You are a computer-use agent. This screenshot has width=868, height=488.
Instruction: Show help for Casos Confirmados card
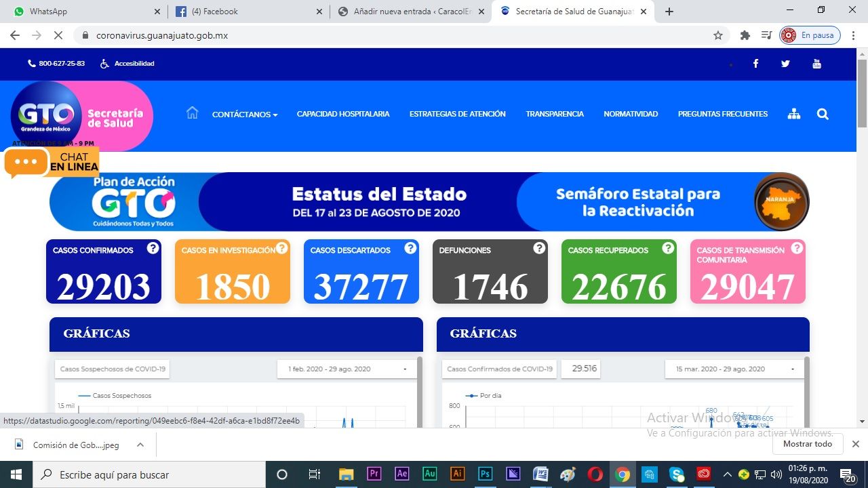pyautogui.click(x=153, y=248)
